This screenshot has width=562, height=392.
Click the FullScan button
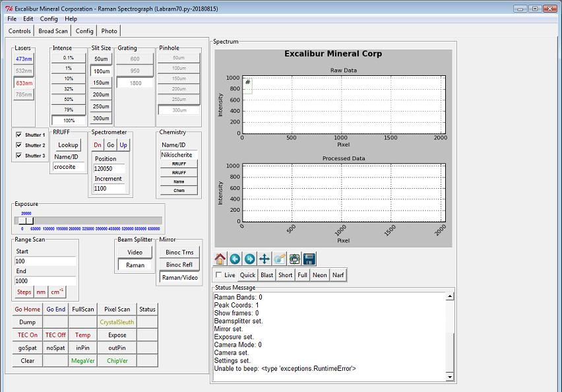pos(83,309)
